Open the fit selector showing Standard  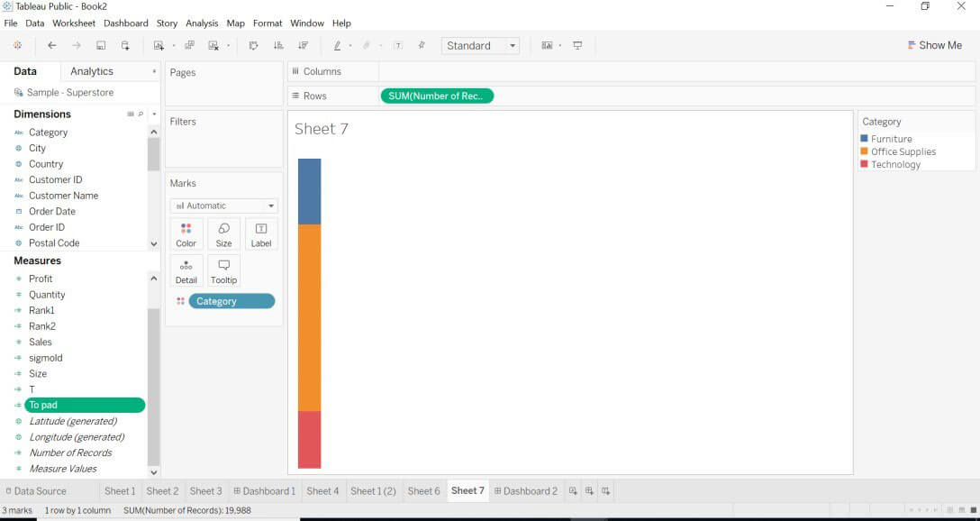pyautogui.click(x=479, y=45)
